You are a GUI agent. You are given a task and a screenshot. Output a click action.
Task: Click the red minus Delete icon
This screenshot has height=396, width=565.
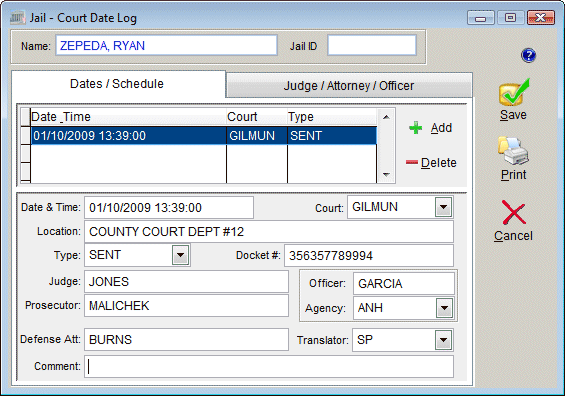[x=411, y=163]
